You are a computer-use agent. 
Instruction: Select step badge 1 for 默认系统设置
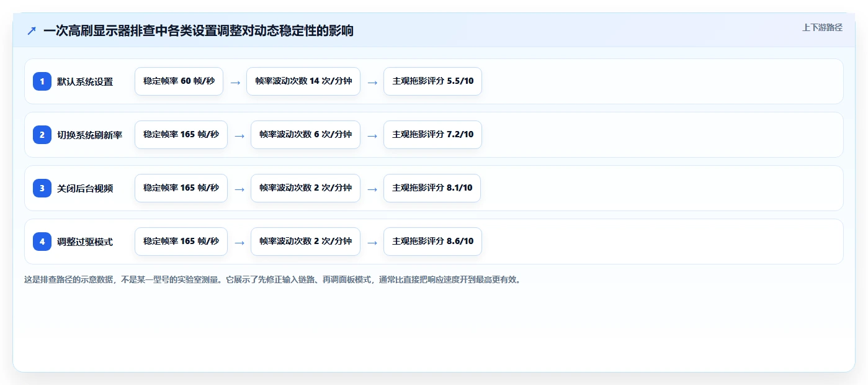coord(42,81)
